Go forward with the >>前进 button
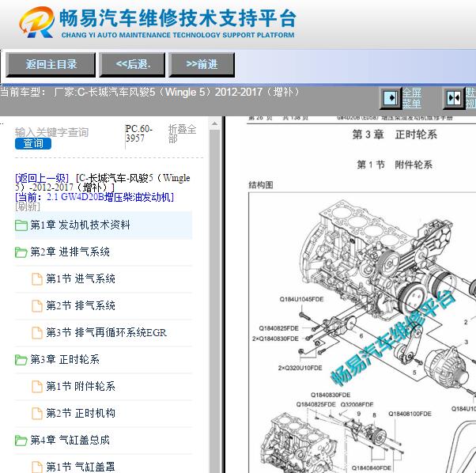Screen dimensions: 476x473 tap(202, 64)
